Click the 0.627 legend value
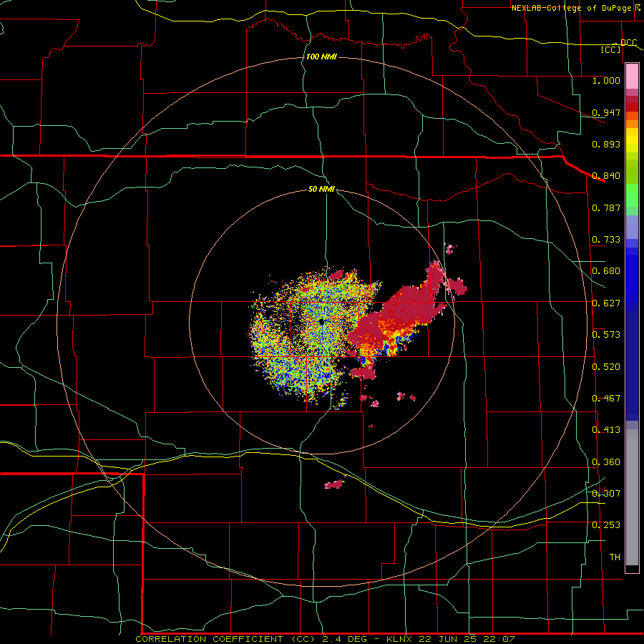The image size is (644, 644). coord(606,303)
